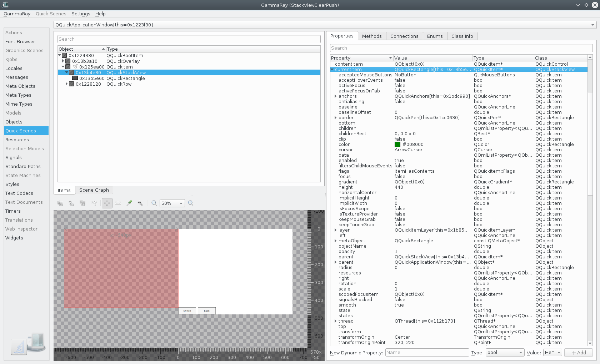
Task: Click the zoom out magnifier icon
Action: (x=154, y=203)
